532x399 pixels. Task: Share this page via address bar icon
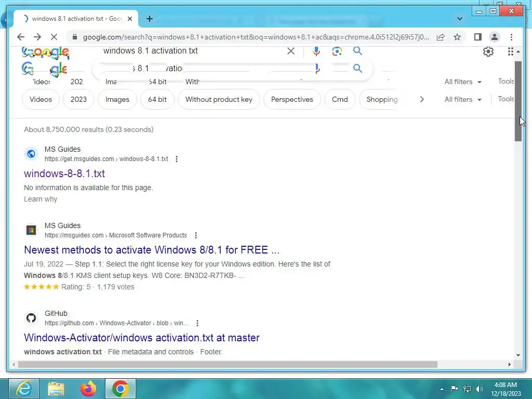point(441,37)
